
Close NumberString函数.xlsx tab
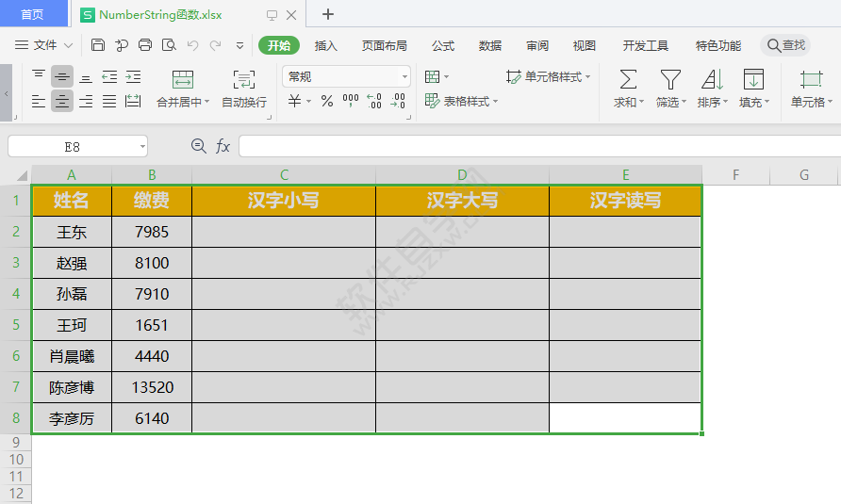[x=291, y=15]
